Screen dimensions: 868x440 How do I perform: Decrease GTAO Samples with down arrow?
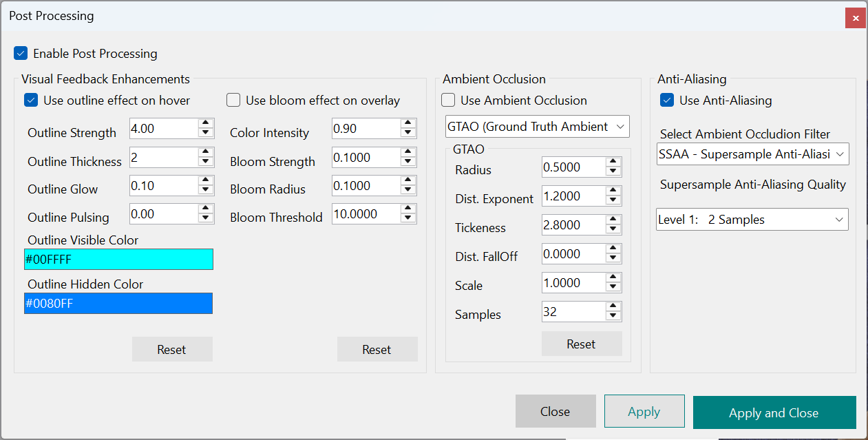[613, 316]
